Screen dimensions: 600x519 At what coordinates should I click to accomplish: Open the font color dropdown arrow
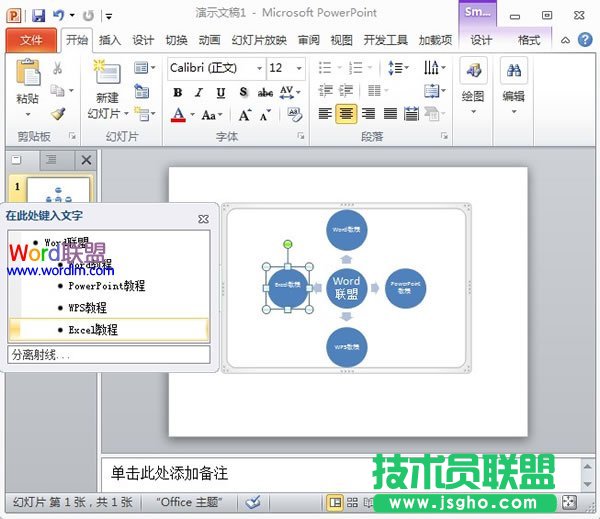[192, 114]
